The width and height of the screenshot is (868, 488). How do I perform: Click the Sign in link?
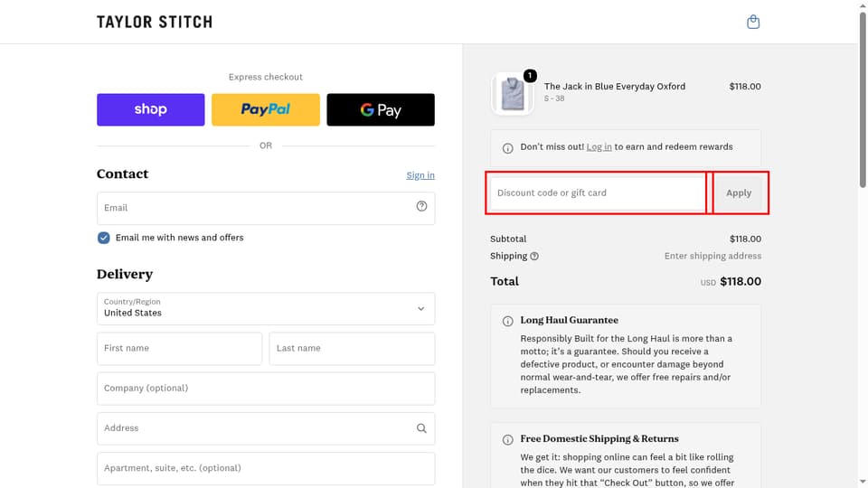420,175
